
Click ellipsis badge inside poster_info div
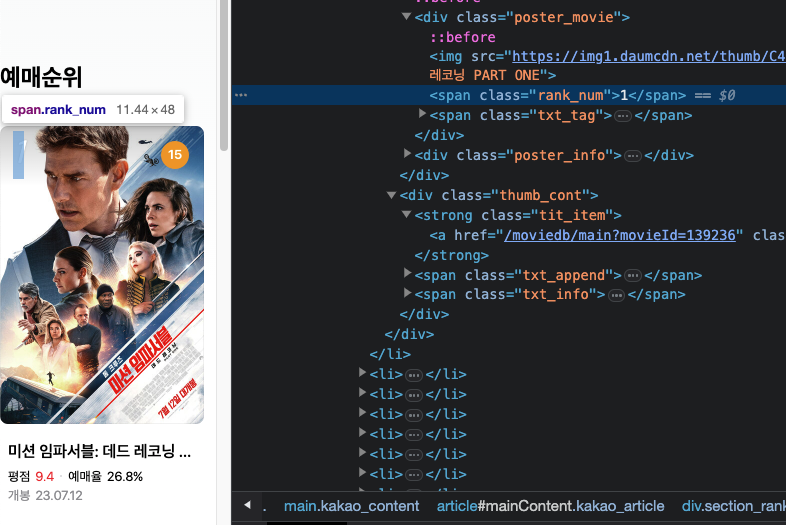[633, 156]
